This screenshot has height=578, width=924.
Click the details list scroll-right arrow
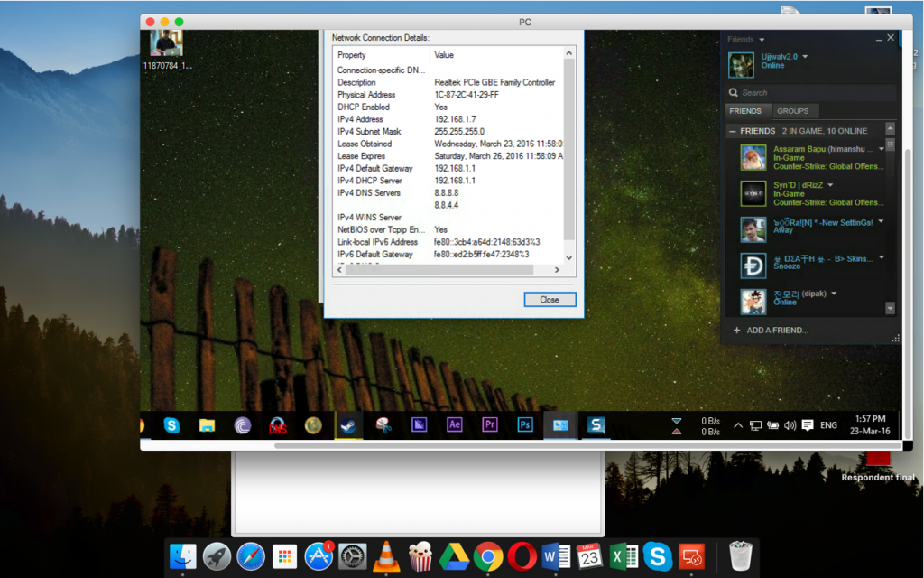point(557,269)
